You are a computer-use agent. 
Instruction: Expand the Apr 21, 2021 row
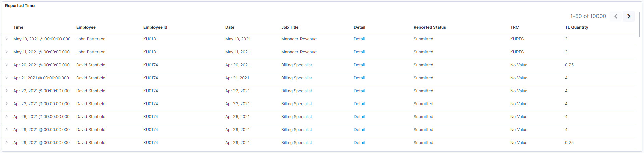(6, 78)
